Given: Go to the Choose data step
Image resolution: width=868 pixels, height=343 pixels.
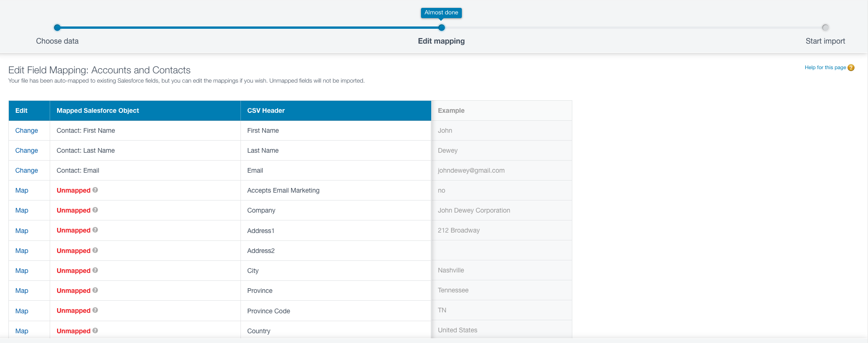Looking at the screenshot, I should [57, 28].
